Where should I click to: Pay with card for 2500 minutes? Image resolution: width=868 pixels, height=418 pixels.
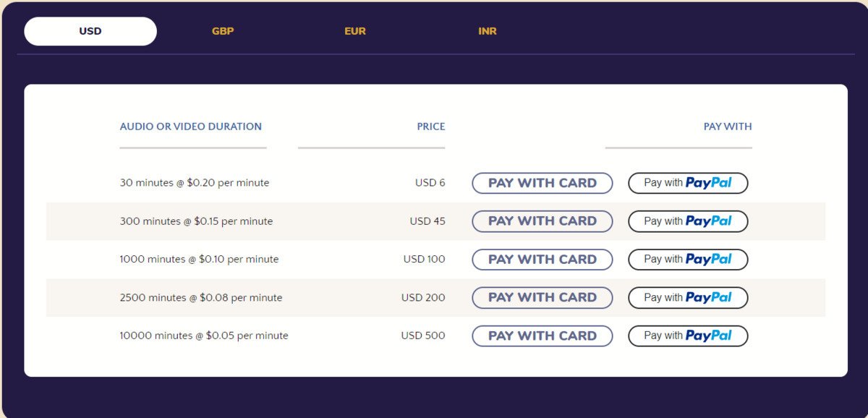pyautogui.click(x=542, y=297)
